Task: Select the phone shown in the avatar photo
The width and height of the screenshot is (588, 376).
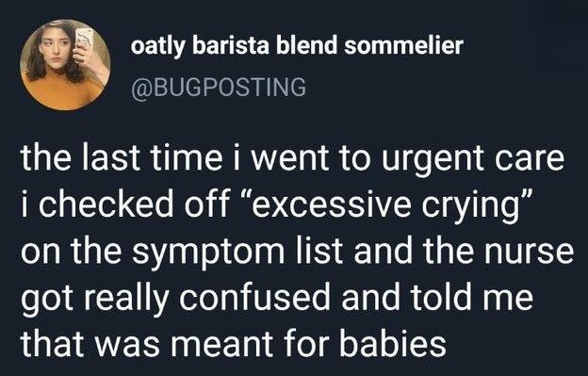Action: point(83,41)
